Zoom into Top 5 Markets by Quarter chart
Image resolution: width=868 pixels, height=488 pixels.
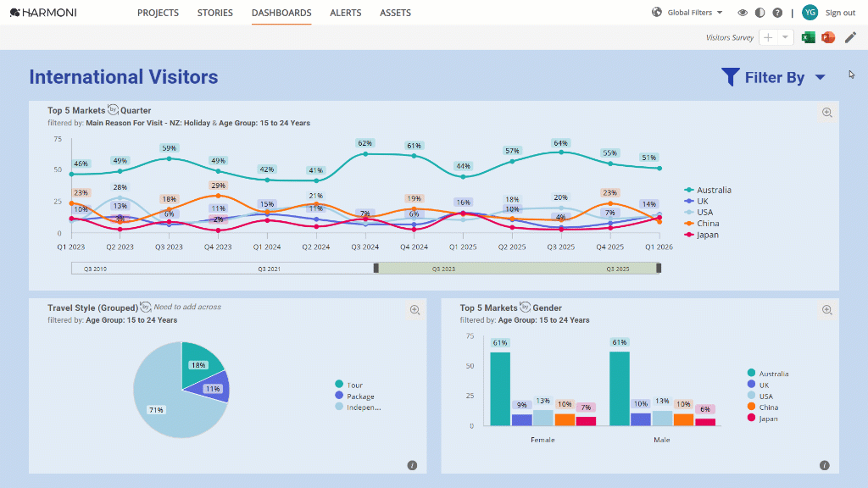[827, 113]
